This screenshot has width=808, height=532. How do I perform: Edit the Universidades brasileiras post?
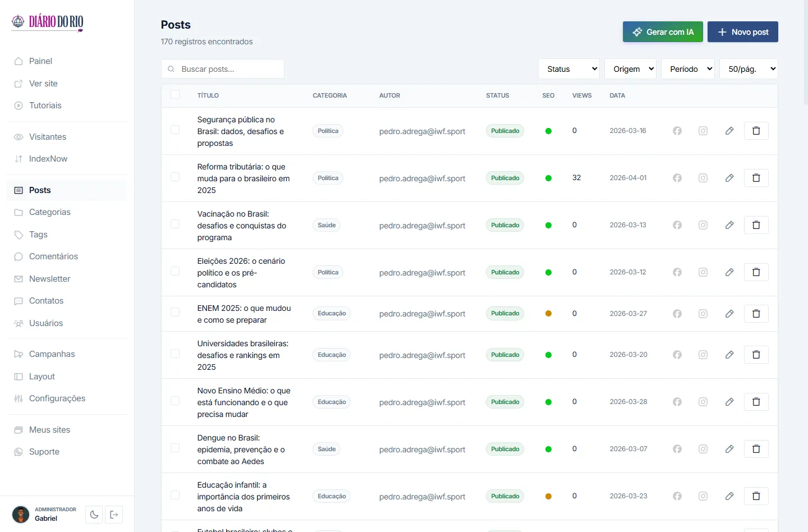(x=729, y=355)
